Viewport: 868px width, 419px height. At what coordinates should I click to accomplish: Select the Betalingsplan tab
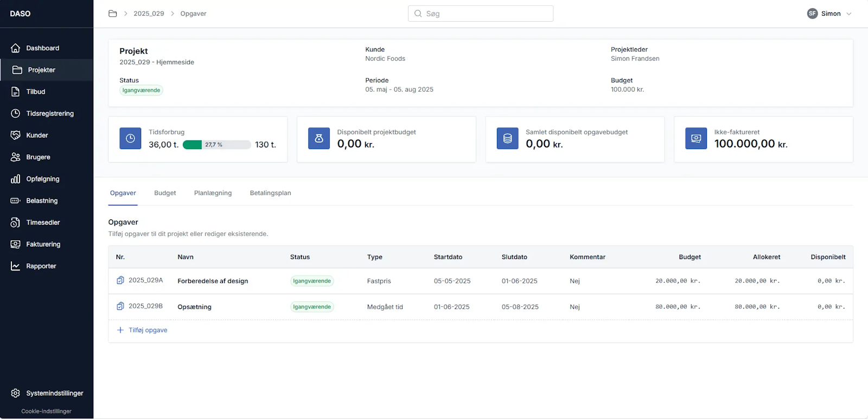pyautogui.click(x=270, y=193)
